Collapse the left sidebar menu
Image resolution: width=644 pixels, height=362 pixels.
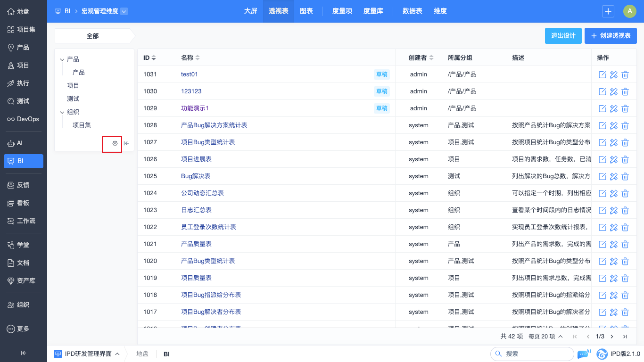(23, 353)
